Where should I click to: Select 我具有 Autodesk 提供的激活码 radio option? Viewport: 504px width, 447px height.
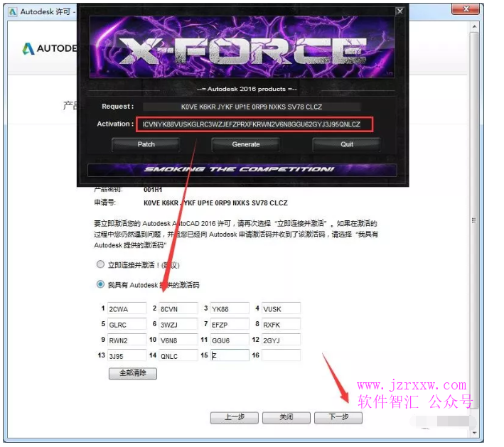(x=100, y=284)
